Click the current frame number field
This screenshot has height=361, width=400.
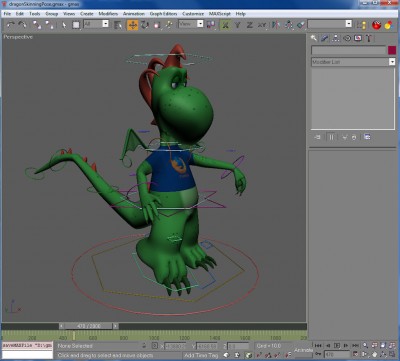337,354
